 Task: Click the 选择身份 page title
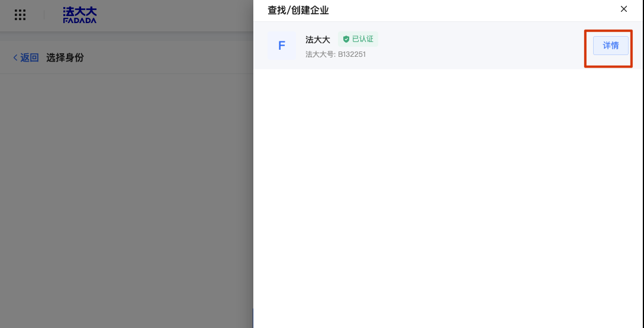(x=65, y=57)
